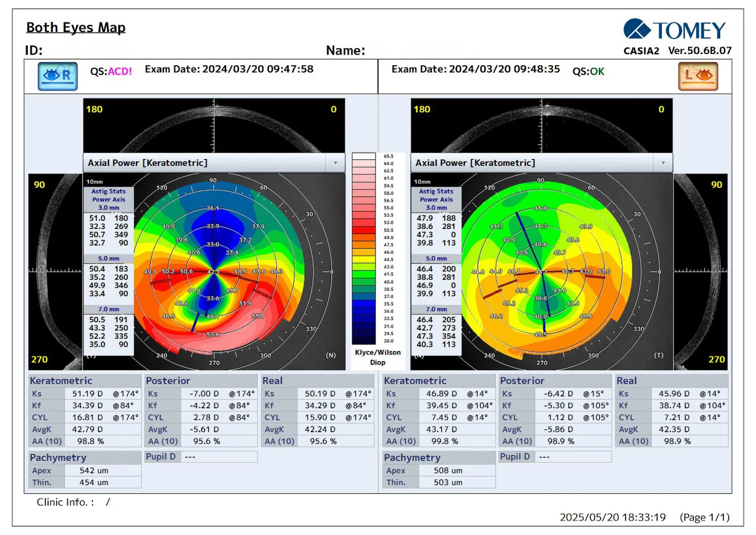Click right eye Pachymetry Thin. 454 um

click(x=94, y=482)
